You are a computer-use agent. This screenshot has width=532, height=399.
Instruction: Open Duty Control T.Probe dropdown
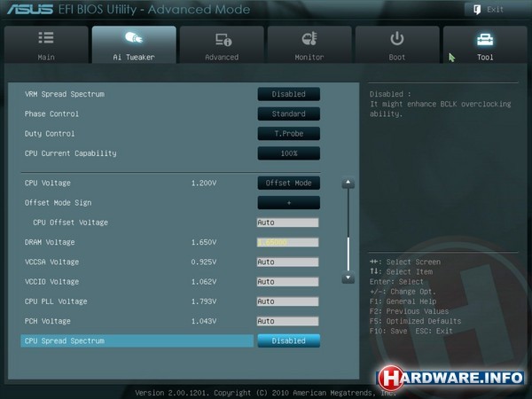(x=288, y=134)
